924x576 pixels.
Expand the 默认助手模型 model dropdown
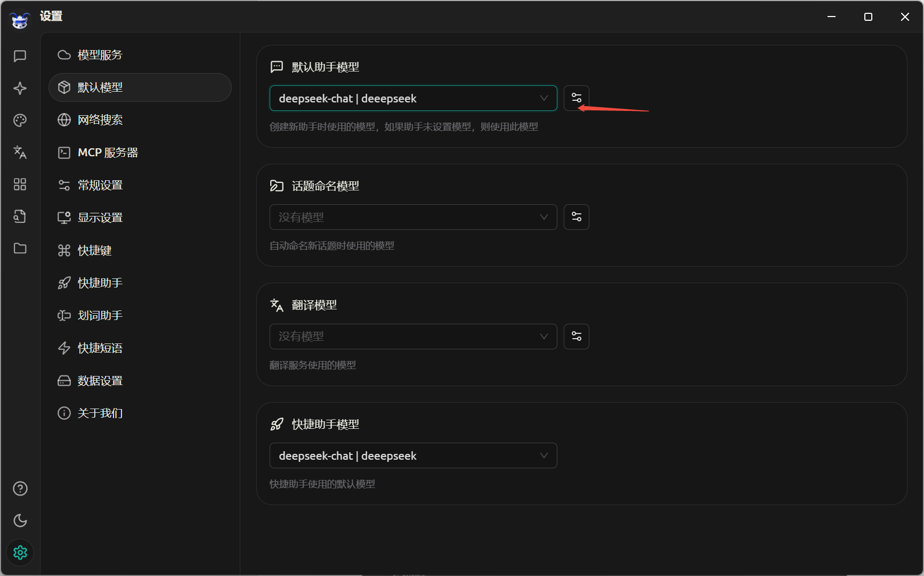coord(414,98)
